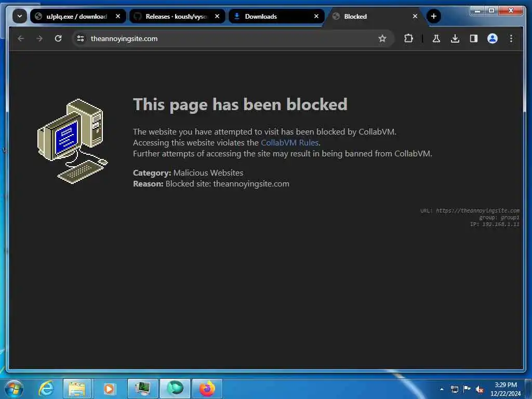
Task: View site information icon in address bar
Action: click(x=81, y=38)
